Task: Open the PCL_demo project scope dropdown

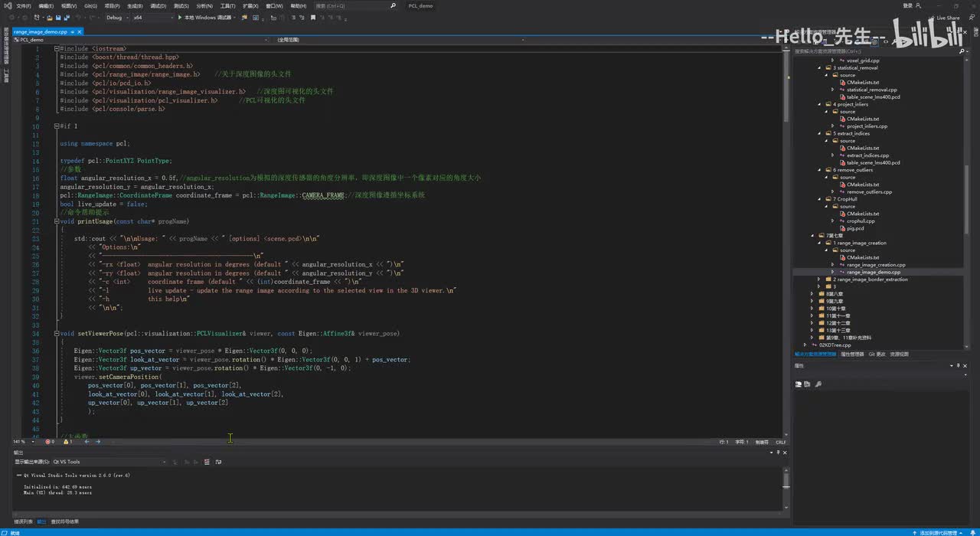Action: tap(142, 39)
